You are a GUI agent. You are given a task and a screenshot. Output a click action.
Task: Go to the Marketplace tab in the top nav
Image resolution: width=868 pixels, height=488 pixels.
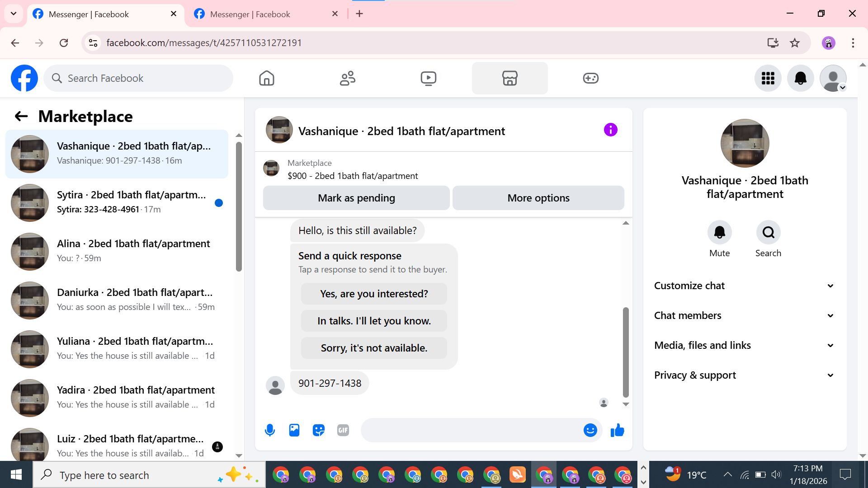click(509, 78)
